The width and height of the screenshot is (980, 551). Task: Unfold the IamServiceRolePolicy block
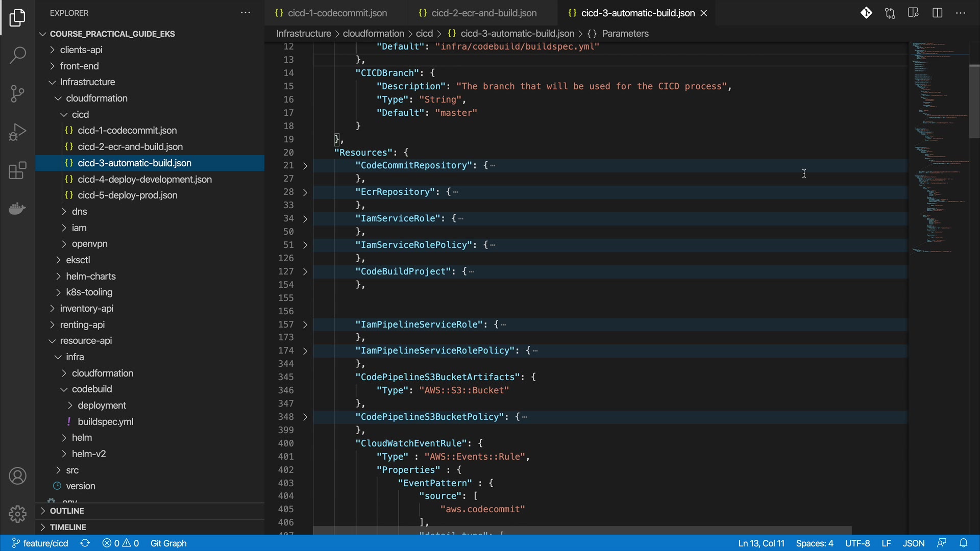pyautogui.click(x=305, y=245)
